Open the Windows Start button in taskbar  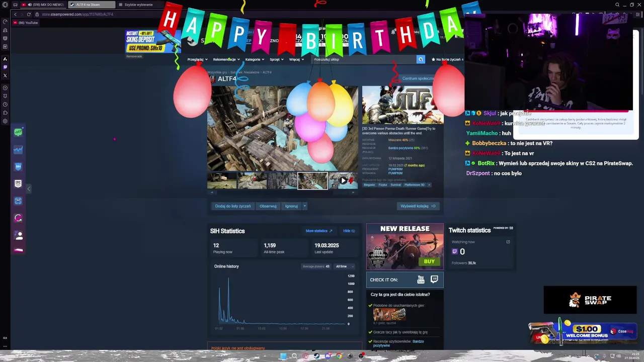[x=283, y=356]
